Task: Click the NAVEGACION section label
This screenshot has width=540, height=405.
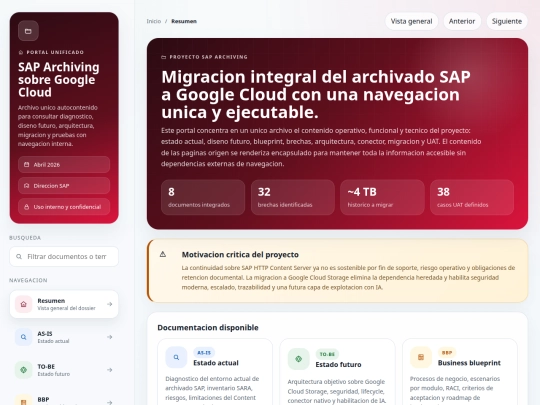Action: pos(28,280)
